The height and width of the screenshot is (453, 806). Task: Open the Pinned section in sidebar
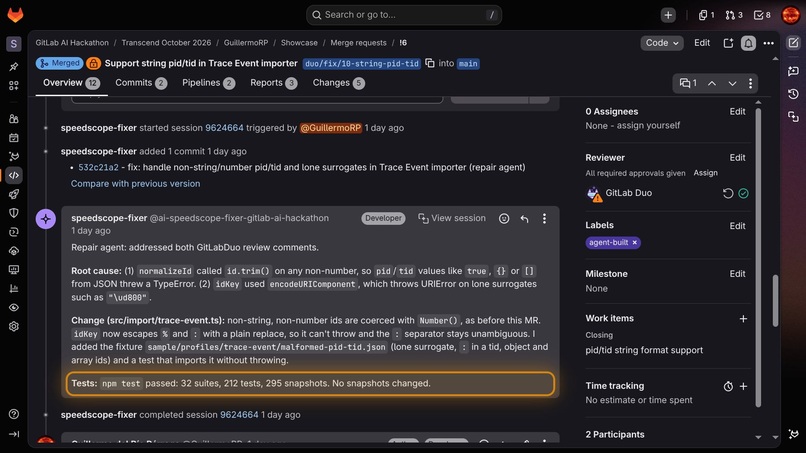coord(14,66)
